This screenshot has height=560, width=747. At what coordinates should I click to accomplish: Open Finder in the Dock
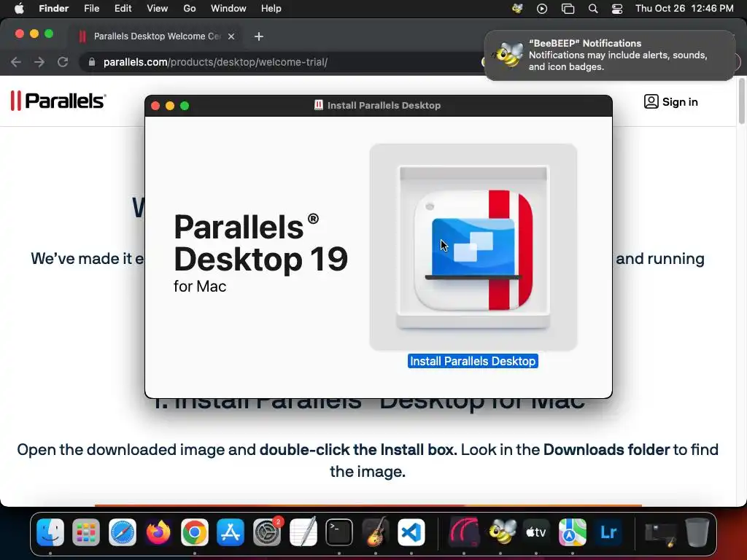(x=50, y=532)
